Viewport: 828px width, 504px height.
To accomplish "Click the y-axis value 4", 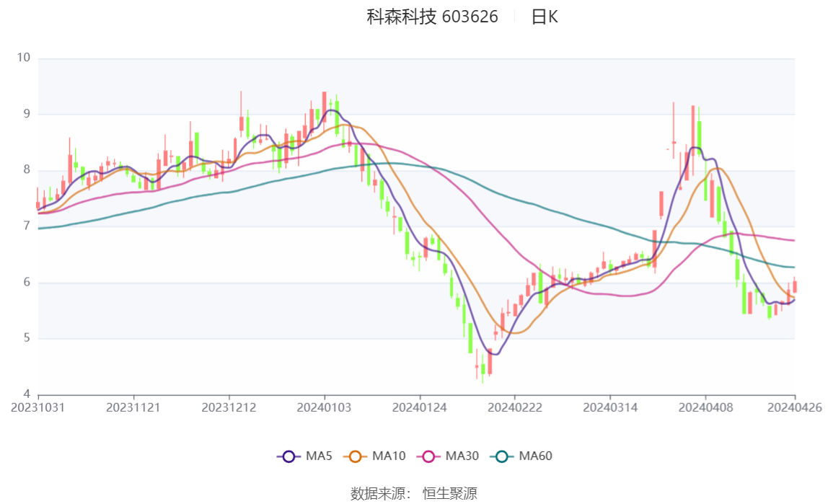I will [27, 394].
